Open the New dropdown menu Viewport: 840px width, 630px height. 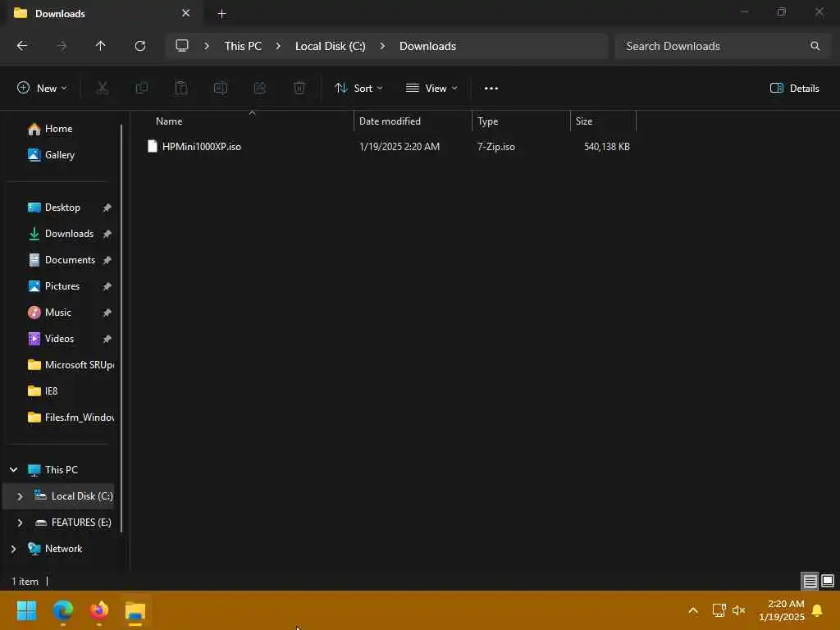[43, 89]
